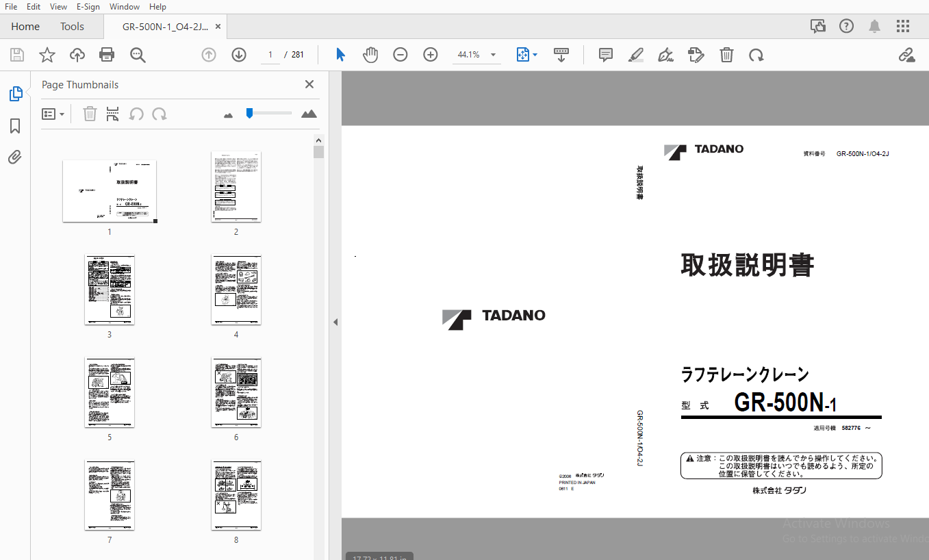Select page 1 thumbnail
Image resolution: width=929 pixels, height=560 pixels.
[x=110, y=191]
